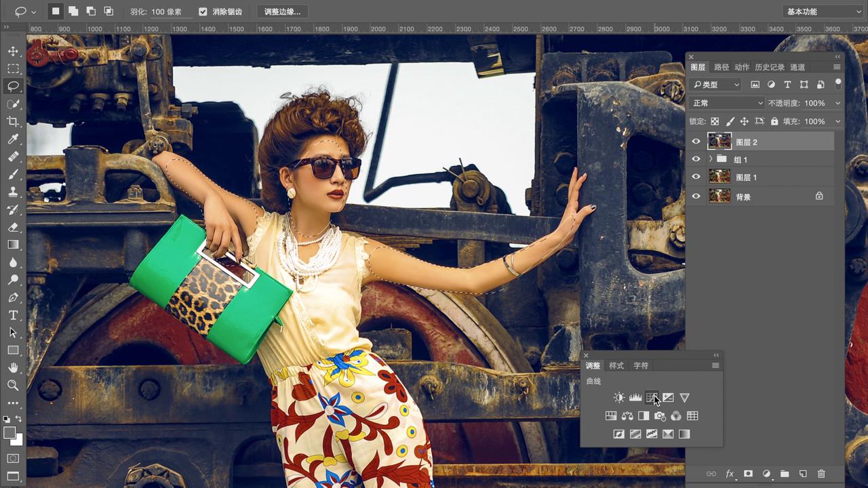Select the Zoom tool

pyautogui.click(x=13, y=385)
